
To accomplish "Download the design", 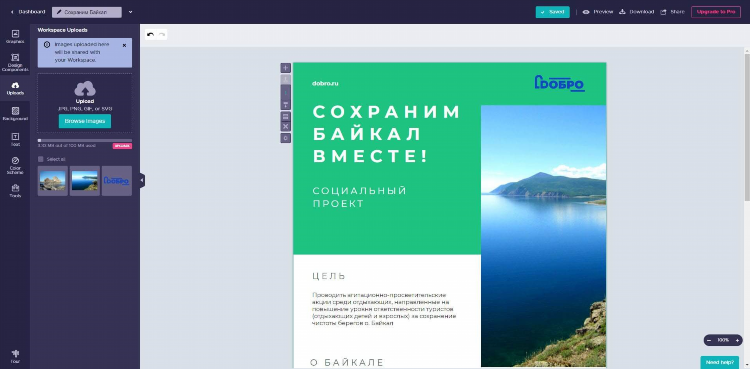I will pyautogui.click(x=636, y=12).
